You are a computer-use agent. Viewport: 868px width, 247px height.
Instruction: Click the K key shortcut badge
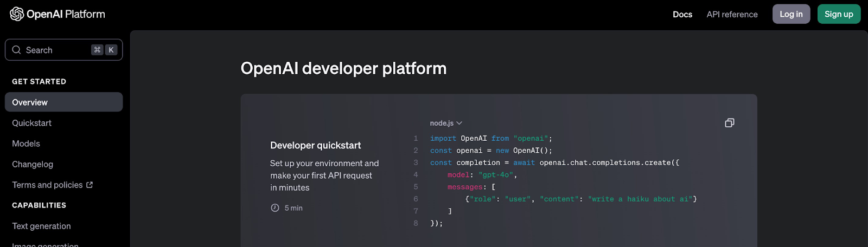pyautogui.click(x=111, y=50)
